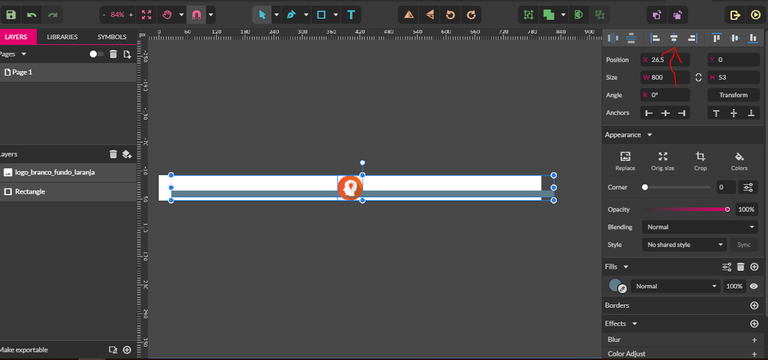768x360 pixels.
Task: Select the Pointer selection tool
Action: pos(262,15)
